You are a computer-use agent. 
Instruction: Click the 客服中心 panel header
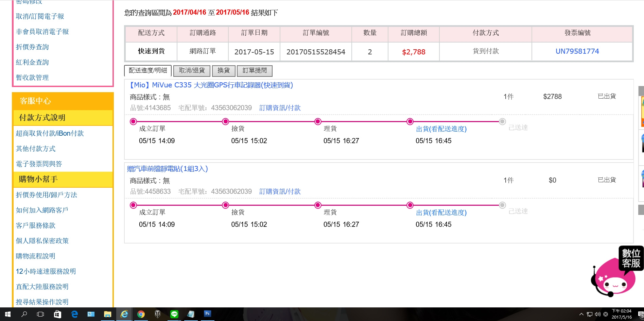tap(63, 101)
